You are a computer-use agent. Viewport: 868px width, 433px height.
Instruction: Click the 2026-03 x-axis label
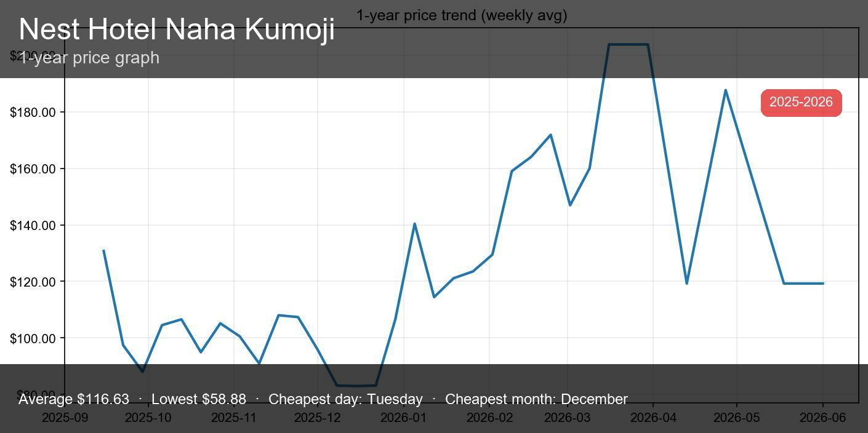[x=568, y=418]
